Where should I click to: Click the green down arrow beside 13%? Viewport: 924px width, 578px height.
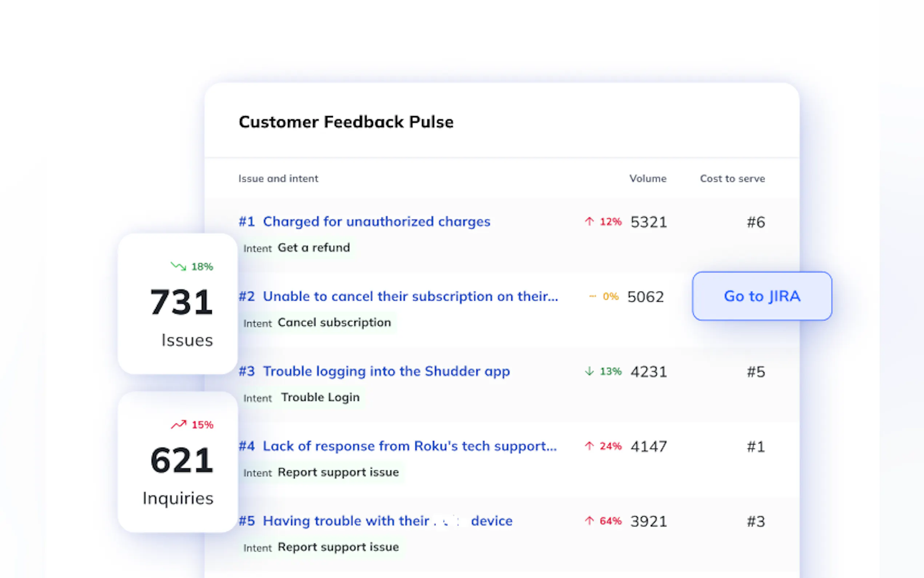589,371
